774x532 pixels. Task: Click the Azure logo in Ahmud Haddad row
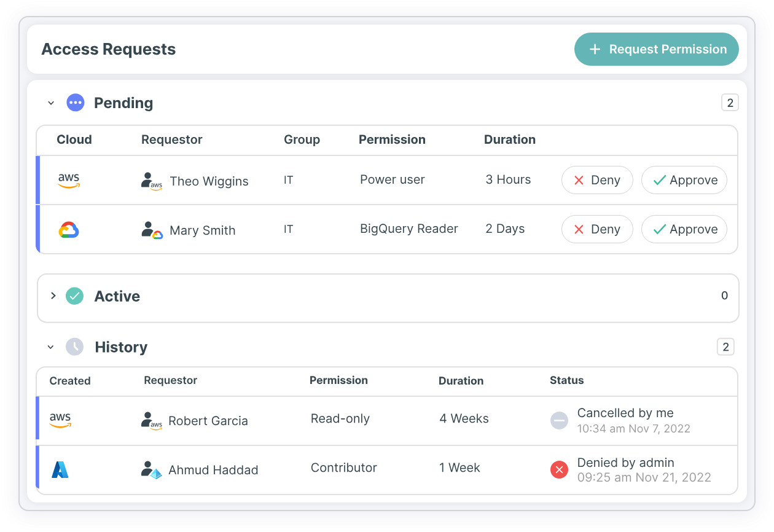point(60,469)
